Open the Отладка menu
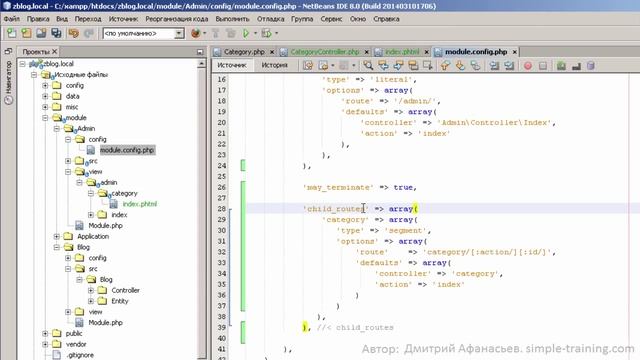Viewport: 640px width, 360px height. (x=270, y=19)
